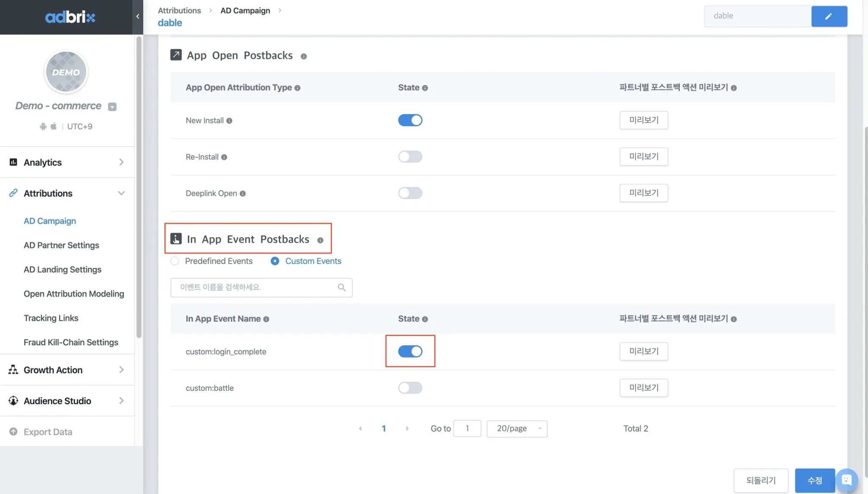Click info icon beside In App Event Postbacks
The height and width of the screenshot is (494, 868).
click(320, 240)
